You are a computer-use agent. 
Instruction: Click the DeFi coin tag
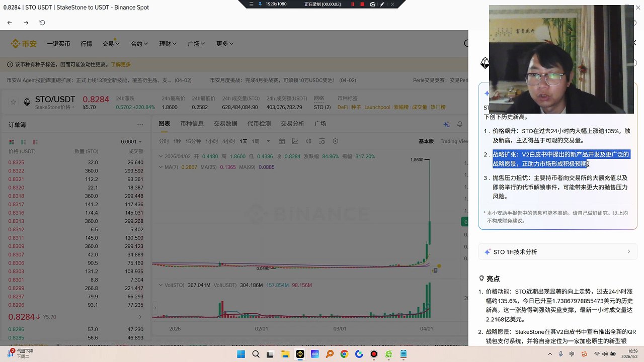[342, 107]
